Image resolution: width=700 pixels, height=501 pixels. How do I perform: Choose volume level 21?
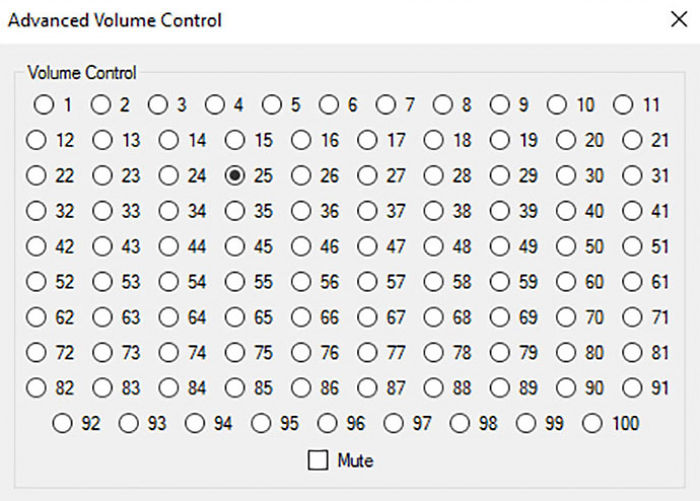coord(632,140)
